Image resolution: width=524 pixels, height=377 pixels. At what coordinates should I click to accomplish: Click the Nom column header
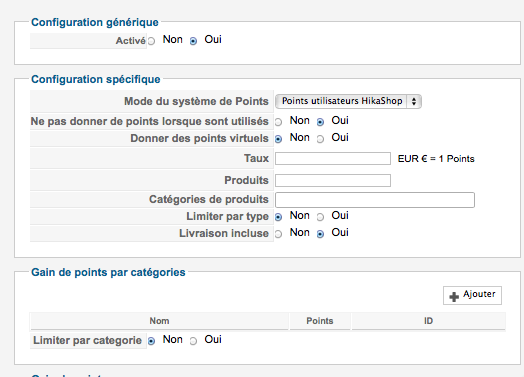click(159, 321)
